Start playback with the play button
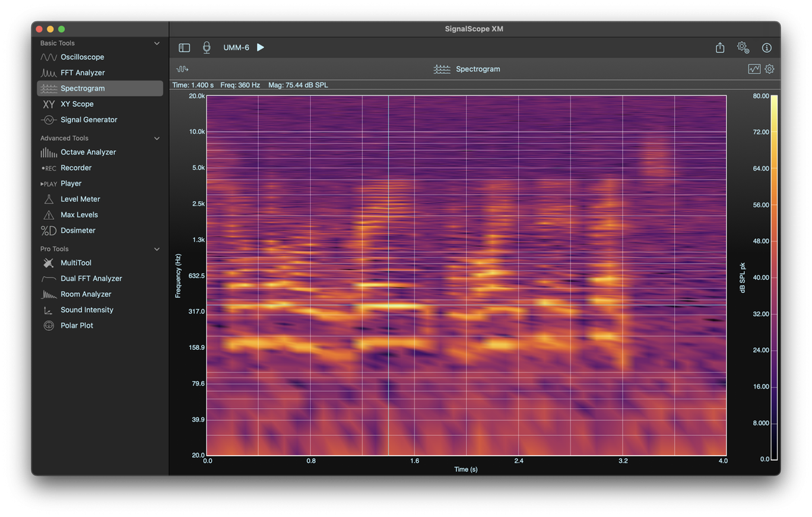The width and height of the screenshot is (812, 517). (x=261, y=47)
